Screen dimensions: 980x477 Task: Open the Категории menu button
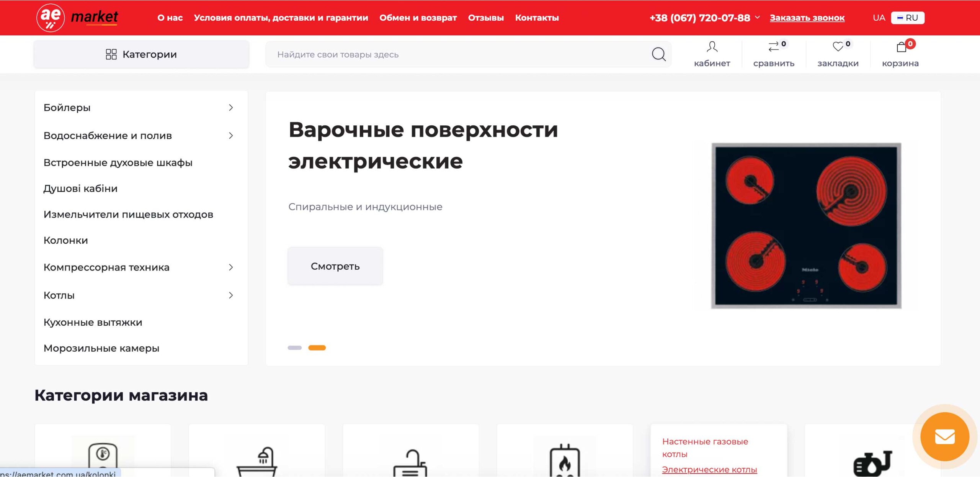click(x=141, y=54)
